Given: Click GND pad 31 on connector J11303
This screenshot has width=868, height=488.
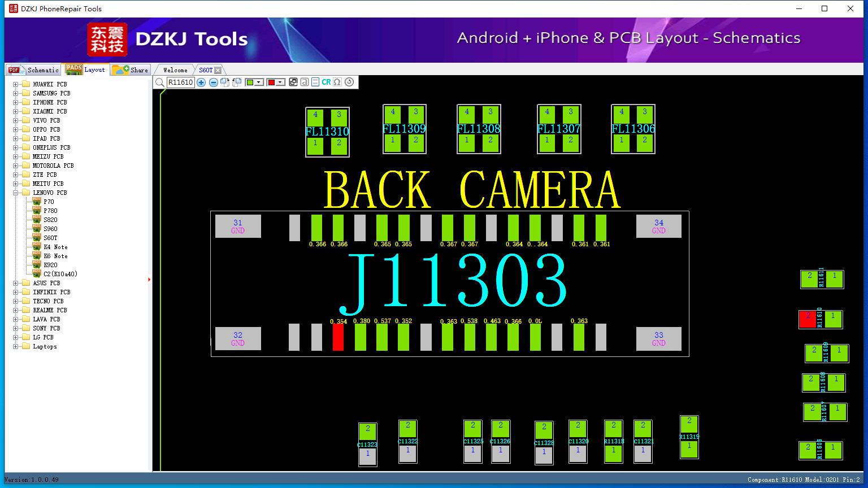Looking at the screenshot, I should tap(238, 226).
